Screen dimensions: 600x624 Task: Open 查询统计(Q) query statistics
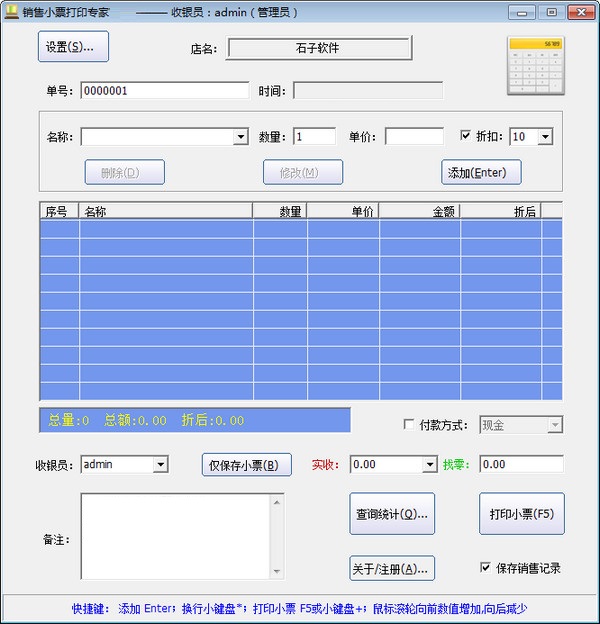392,514
